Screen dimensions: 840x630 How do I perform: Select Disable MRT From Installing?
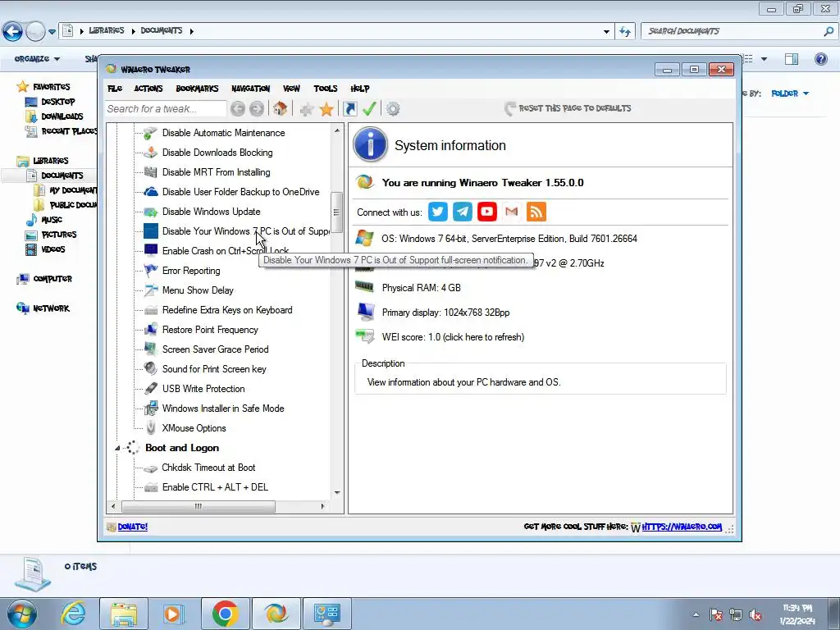pos(216,172)
